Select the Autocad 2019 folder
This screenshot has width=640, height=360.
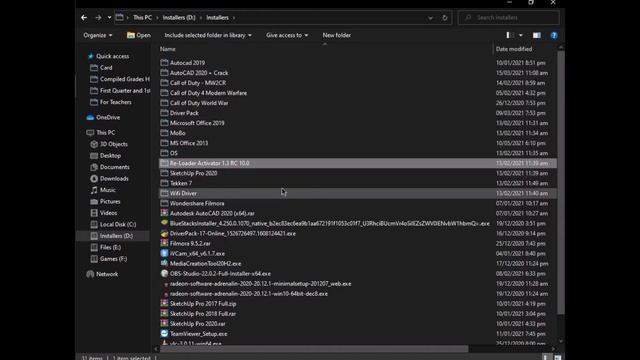tap(187, 63)
